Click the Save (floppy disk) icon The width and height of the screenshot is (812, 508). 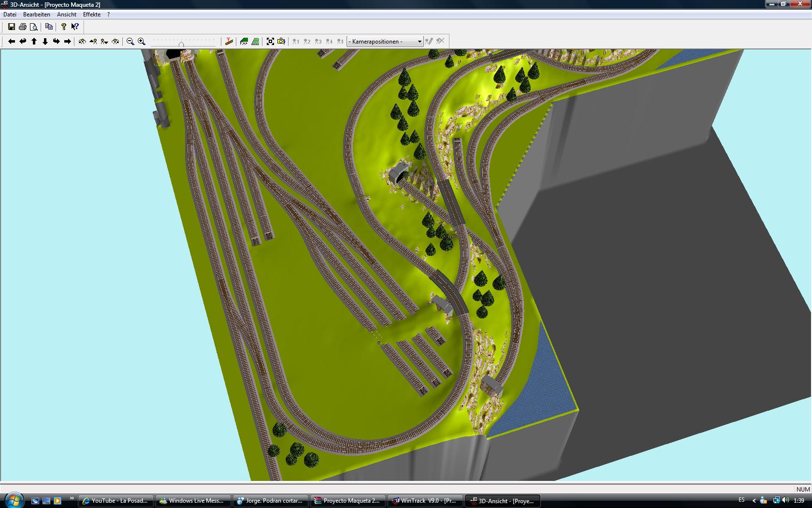12,27
